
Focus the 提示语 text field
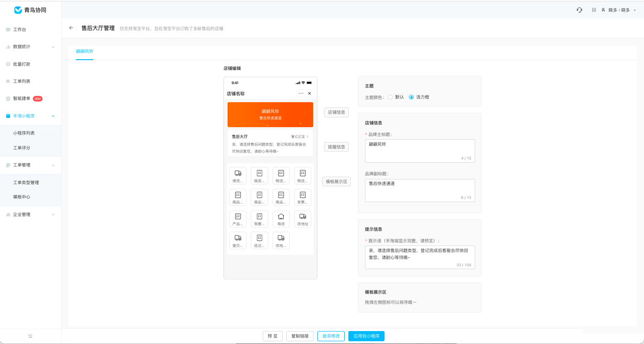[x=420, y=257]
